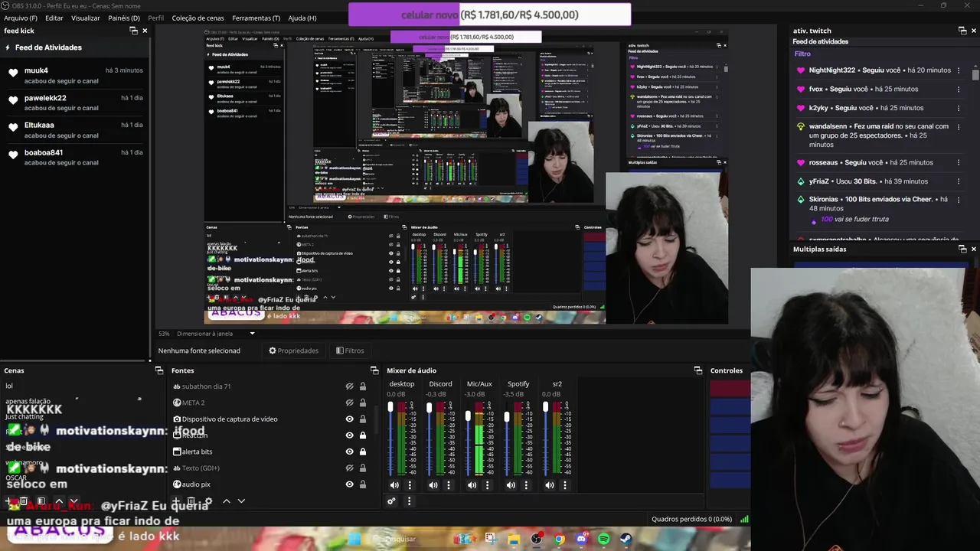Move selected source down
The width and height of the screenshot is (980, 551).
click(241, 501)
